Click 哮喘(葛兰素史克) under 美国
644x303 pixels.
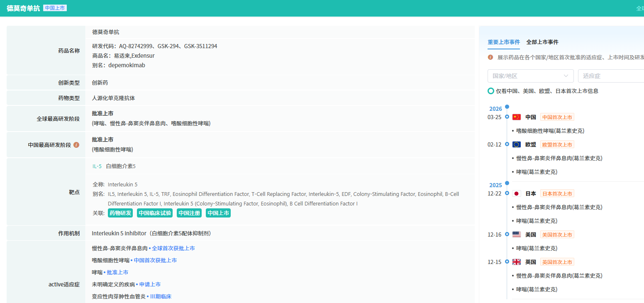click(x=537, y=248)
